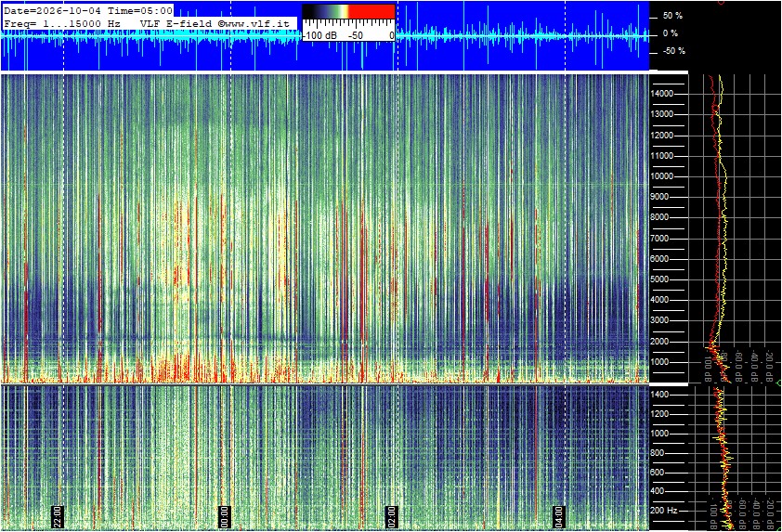Click the "0 %" amplitude label
782x532 pixels.
(x=671, y=33)
